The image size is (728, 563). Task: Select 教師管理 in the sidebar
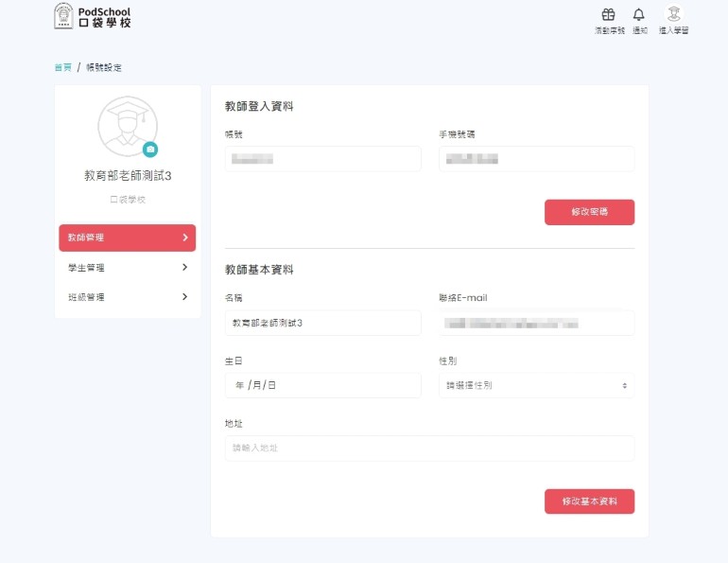[x=127, y=238]
